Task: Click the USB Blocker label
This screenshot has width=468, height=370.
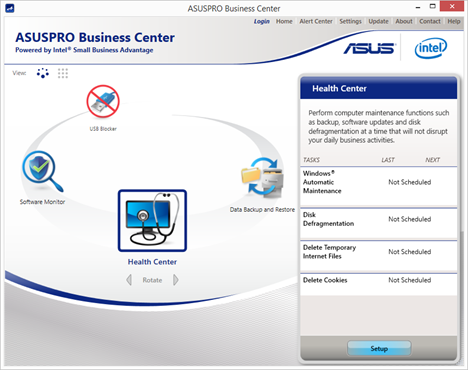Action: click(103, 129)
